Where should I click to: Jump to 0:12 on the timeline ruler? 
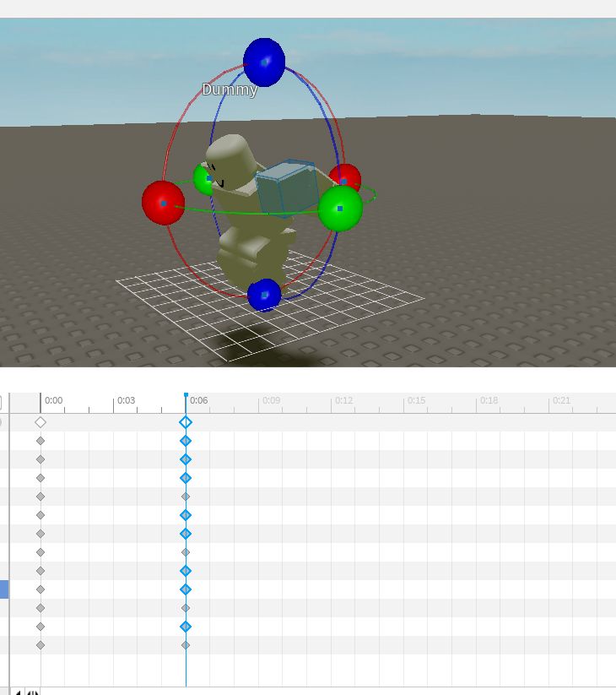(344, 400)
